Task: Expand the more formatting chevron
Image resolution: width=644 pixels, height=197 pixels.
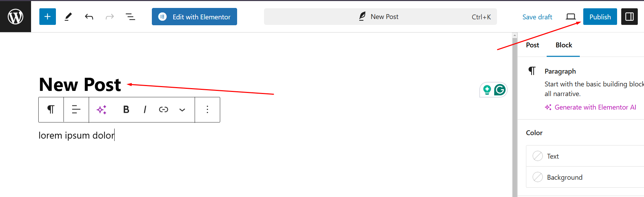Action: click(x=182, y=110)
